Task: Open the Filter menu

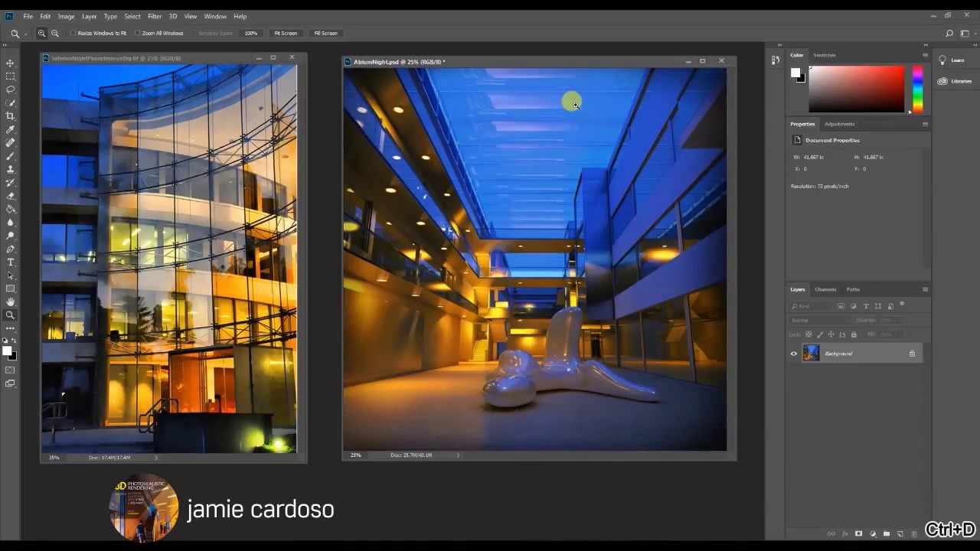Action: pos(155,16)
